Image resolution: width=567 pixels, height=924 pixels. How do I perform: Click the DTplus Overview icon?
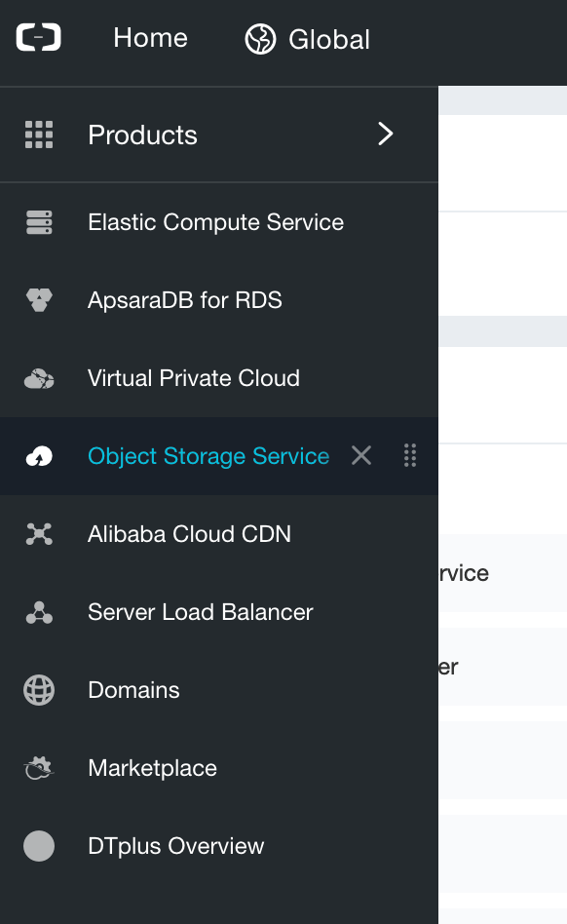click(38, 845)
